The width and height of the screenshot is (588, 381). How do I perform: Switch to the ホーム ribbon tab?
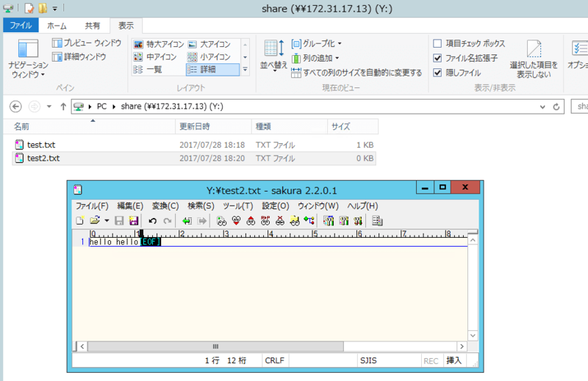57,26
